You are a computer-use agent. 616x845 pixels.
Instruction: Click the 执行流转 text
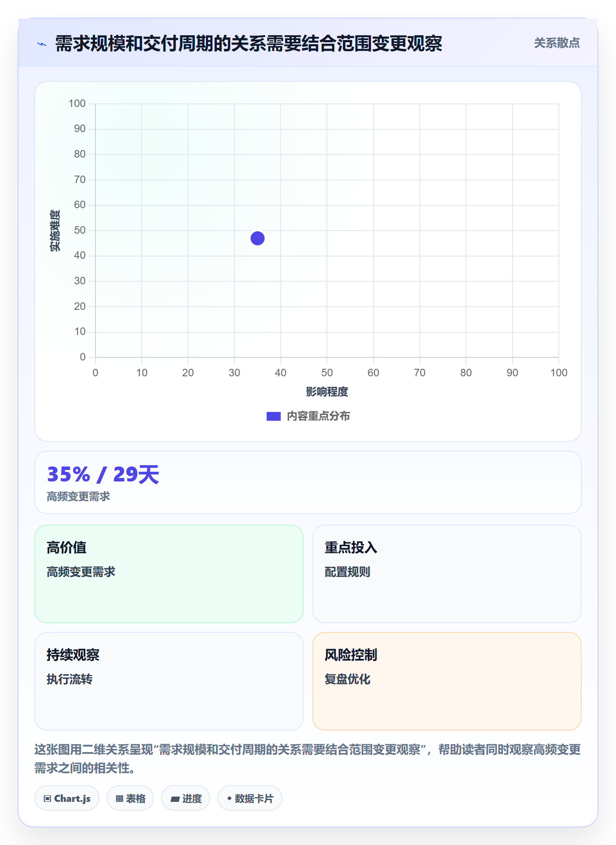(x=70, y=679)
